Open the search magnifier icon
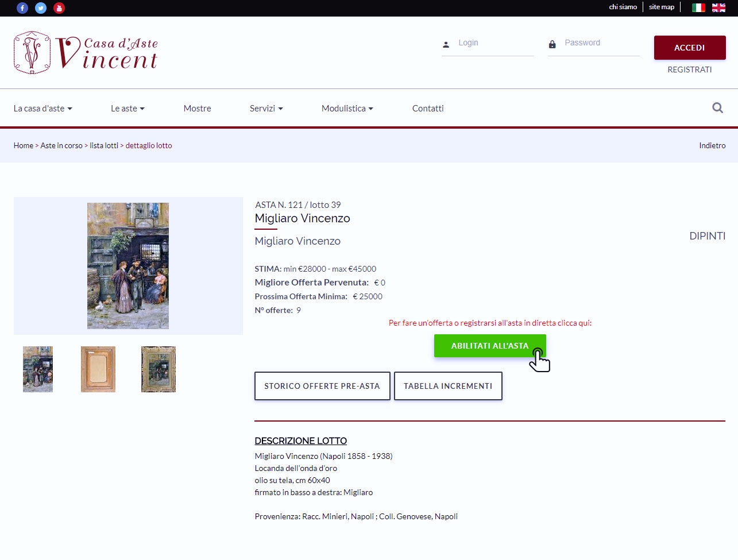This screenshot has width=738, height=560. pos(717,107)
